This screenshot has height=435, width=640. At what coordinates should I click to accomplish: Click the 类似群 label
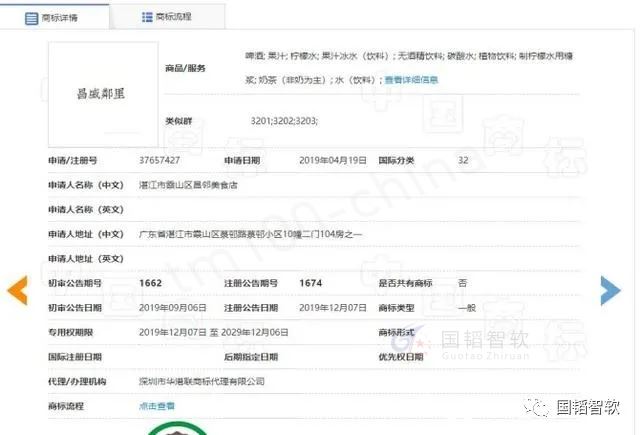pyautogui.click(x=178, y=121)
